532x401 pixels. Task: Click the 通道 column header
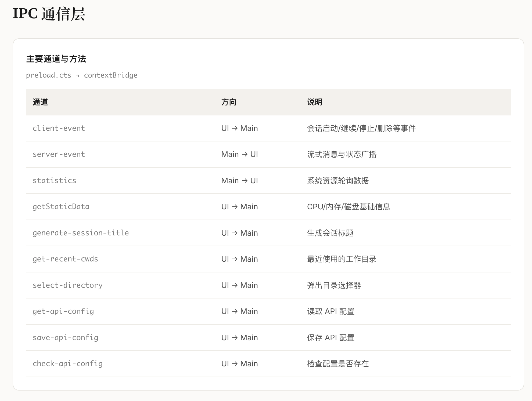point(40,102)
